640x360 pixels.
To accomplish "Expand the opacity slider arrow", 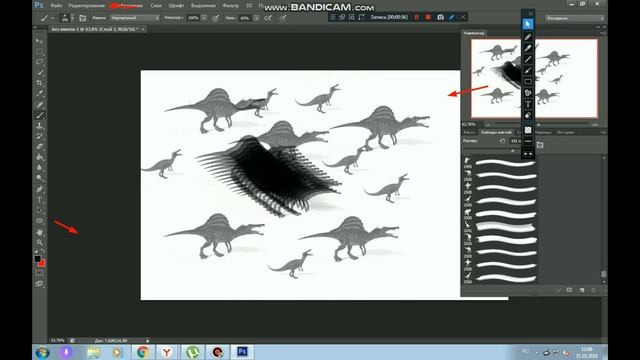I will [204, 18].
